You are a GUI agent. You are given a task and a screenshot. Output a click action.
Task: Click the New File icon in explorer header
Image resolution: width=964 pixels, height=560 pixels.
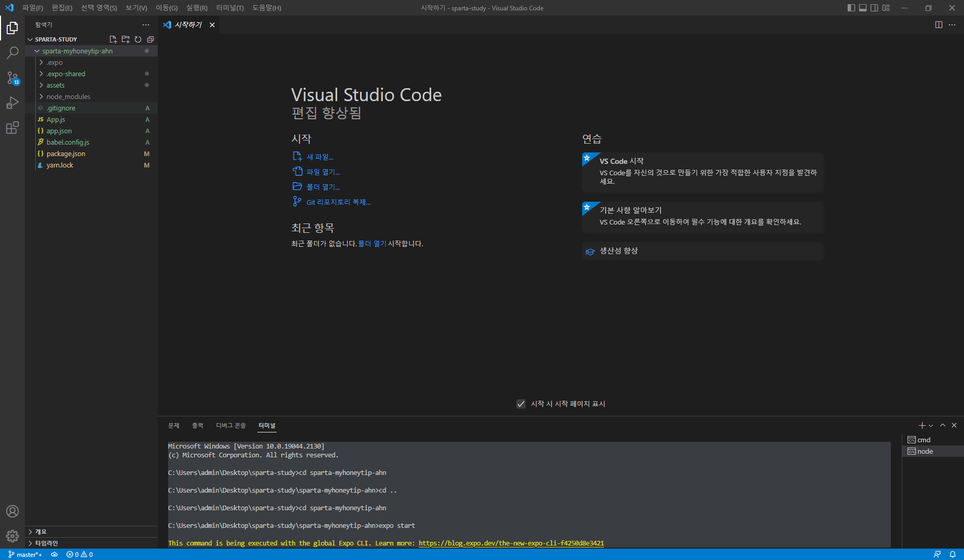pos(113,39)
